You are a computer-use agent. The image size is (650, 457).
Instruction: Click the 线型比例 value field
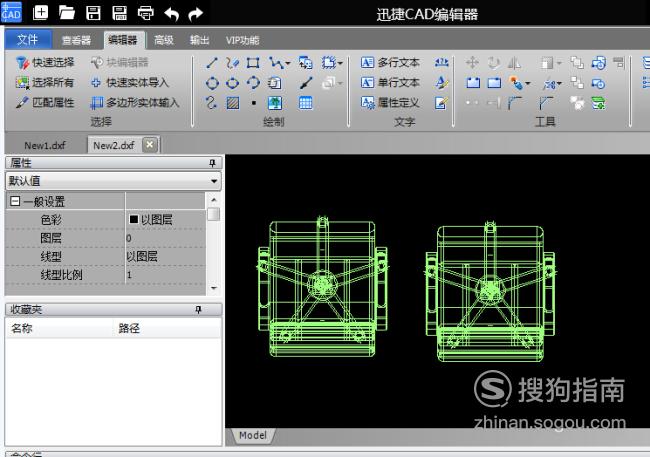pyautogui.click(x=165, y=275)
